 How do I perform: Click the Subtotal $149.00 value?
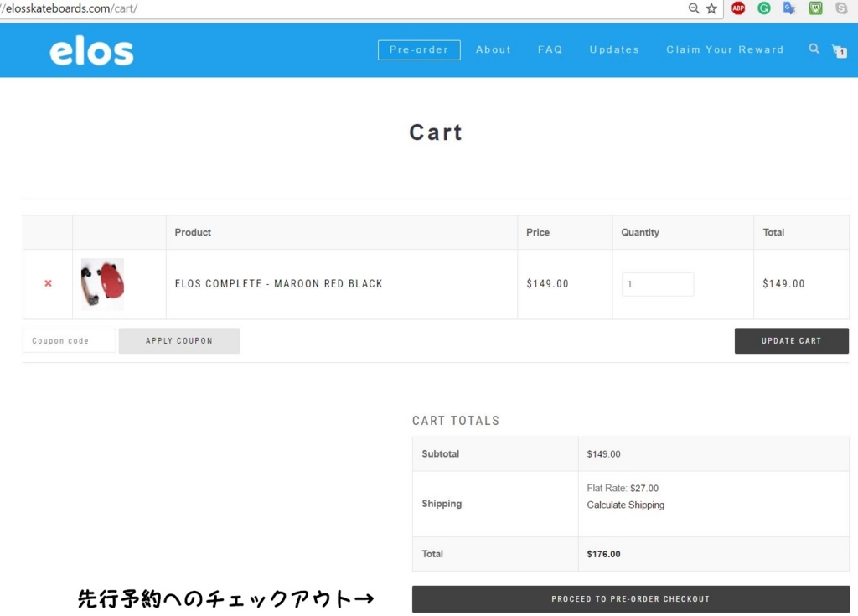[603, 454]
